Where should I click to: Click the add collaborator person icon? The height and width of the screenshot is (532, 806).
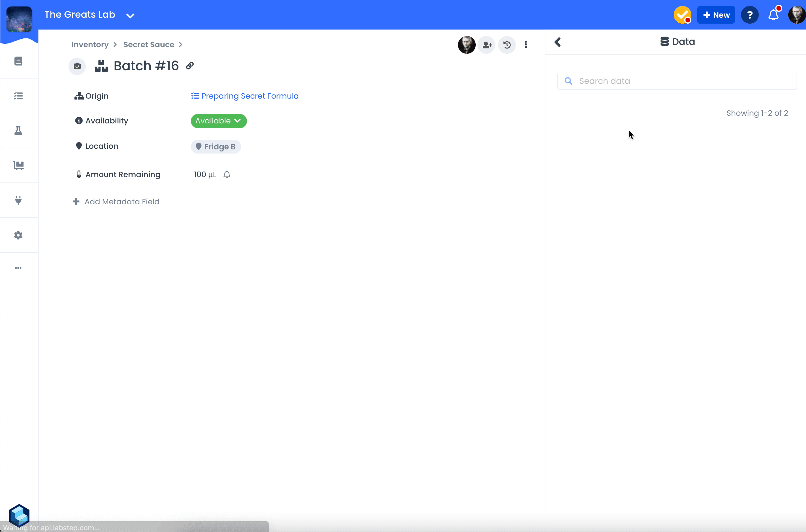point(487,45)
